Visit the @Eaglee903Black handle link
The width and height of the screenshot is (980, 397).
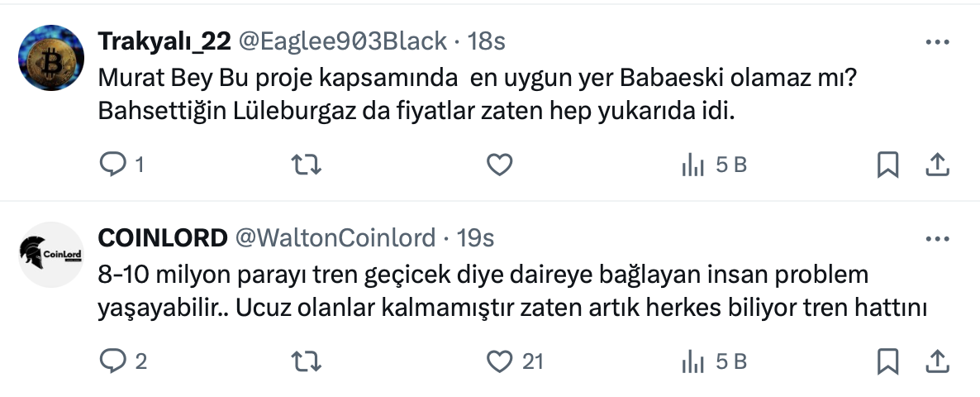(x=343, y=41)
